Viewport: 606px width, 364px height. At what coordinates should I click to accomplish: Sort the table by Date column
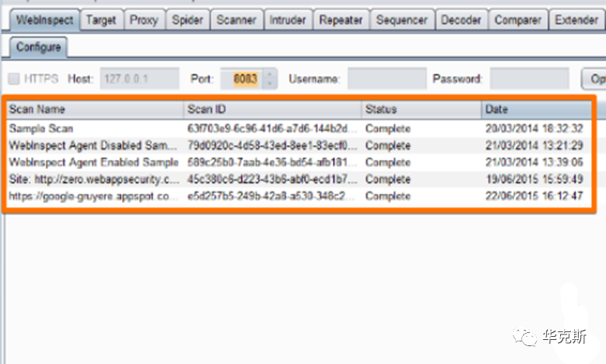535,109
